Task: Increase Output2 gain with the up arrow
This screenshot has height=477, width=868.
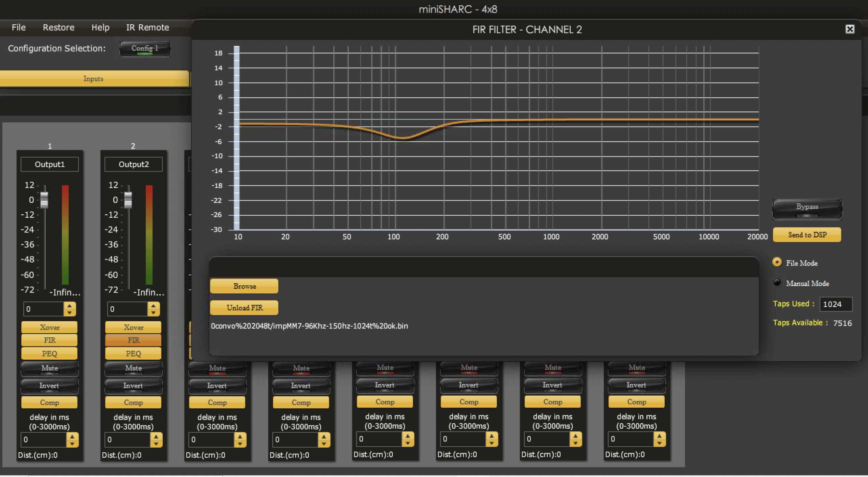Action: tap(154, 306)
